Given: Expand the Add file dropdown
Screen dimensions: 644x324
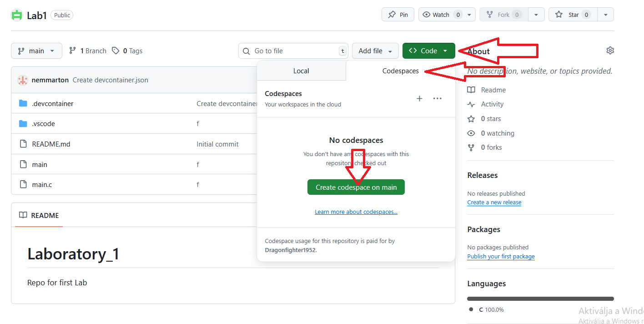Looking at the screenshot, I should (x=375, y=51).
